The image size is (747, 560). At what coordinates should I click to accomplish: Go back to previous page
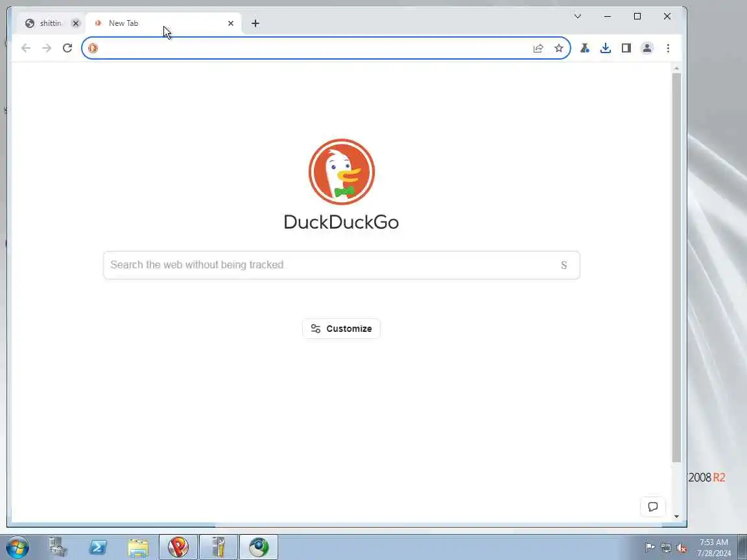pos(26,48)
